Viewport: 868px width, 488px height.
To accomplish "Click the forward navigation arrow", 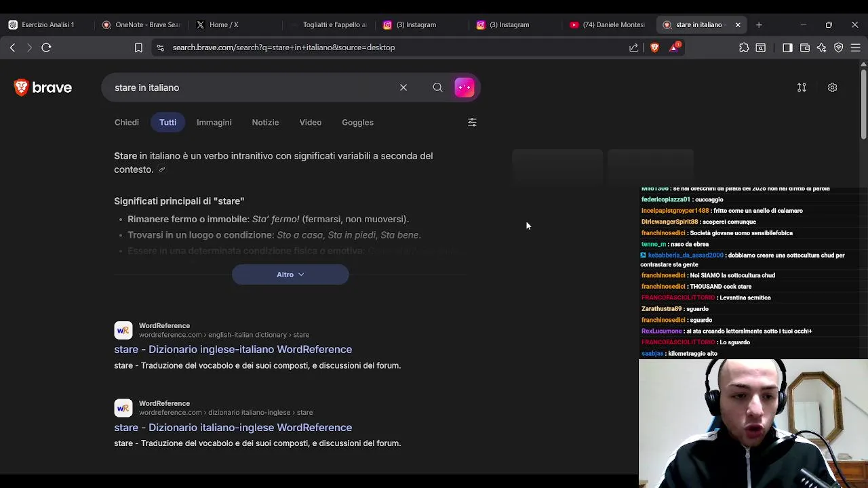I will coord(29,47).
